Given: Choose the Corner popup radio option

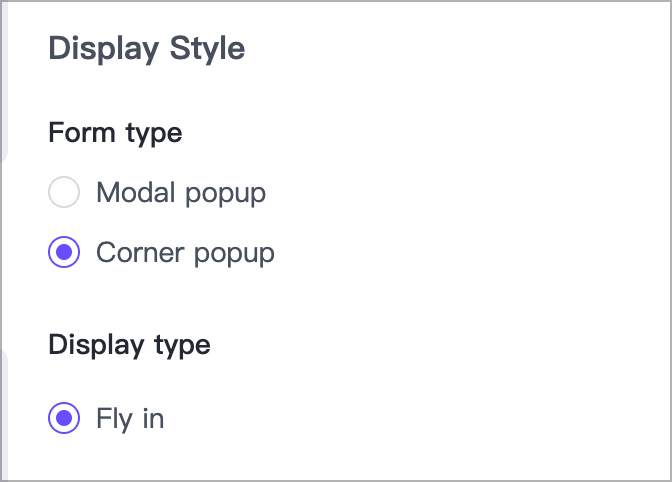Looking at the screenshot, I should (x=64, y=253).
